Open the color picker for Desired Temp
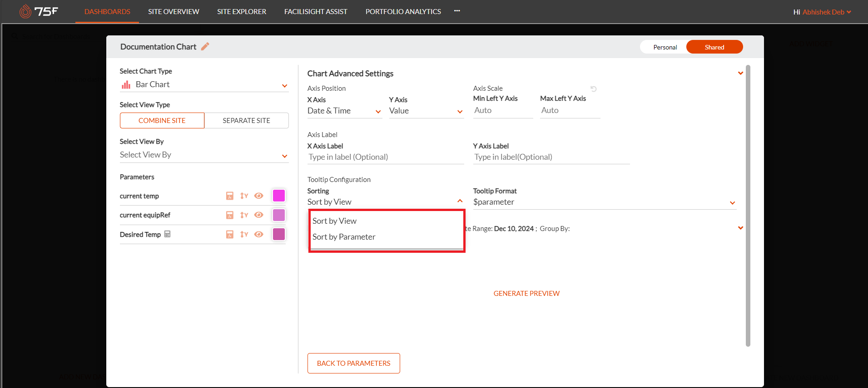The image size is (868, 388). (279, 234)
